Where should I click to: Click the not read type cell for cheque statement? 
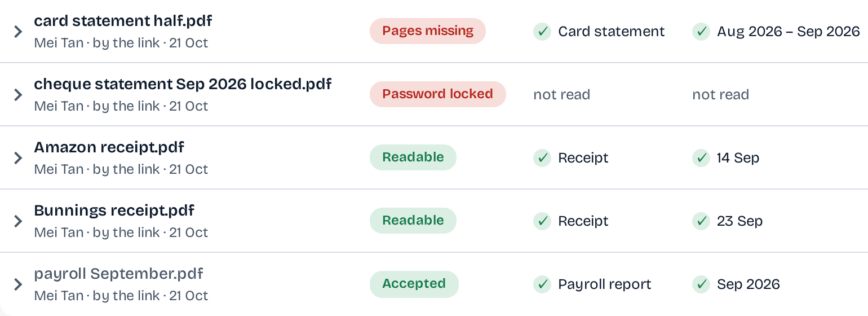coord(561,95)
